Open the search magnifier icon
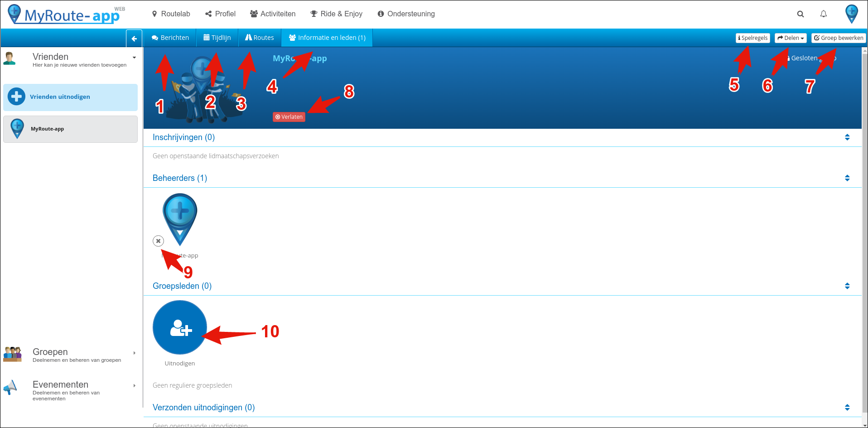 (x=800, y=14)
